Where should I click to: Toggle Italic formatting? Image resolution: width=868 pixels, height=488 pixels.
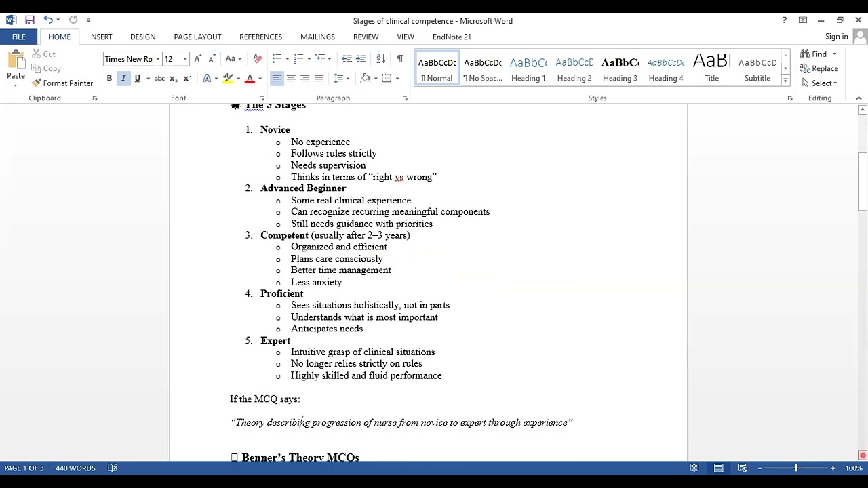(x=123, y=79)
